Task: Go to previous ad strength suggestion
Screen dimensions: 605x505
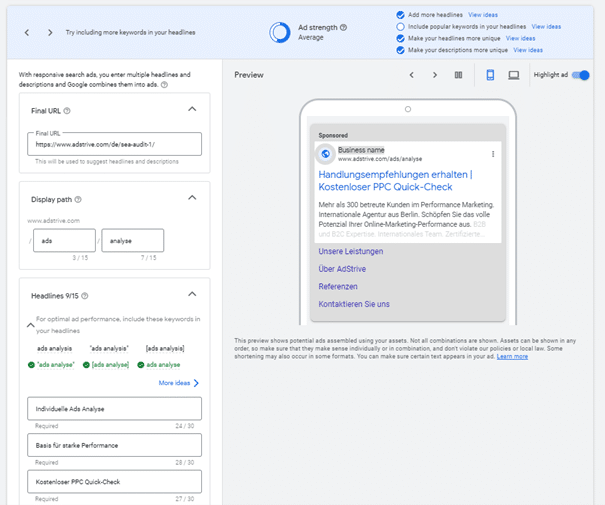Action: [x=27, y=32]
